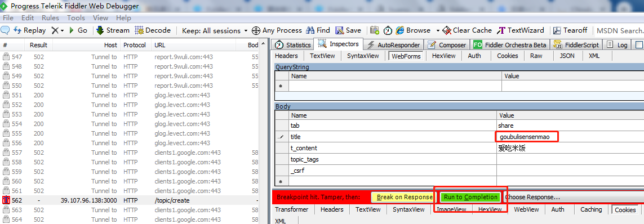
Task: Sort sessions by Result column
Action: 39,45
